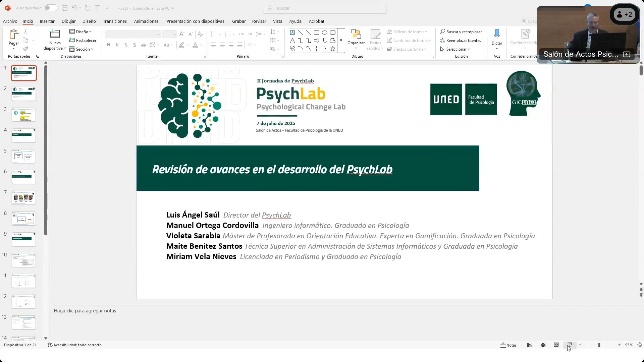Switch to Reading view icon in status bar
The width and height of the screenshot is (644, 362).
click(556, 345)
